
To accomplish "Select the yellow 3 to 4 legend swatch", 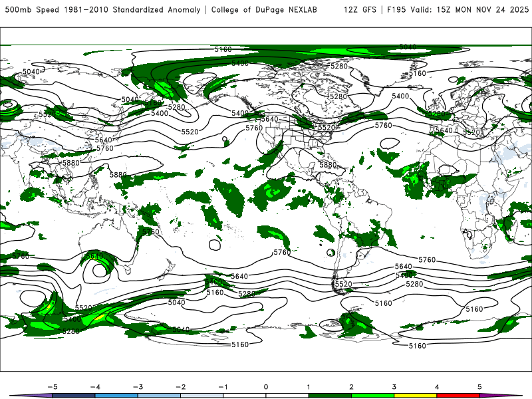I will click(415, 396).
